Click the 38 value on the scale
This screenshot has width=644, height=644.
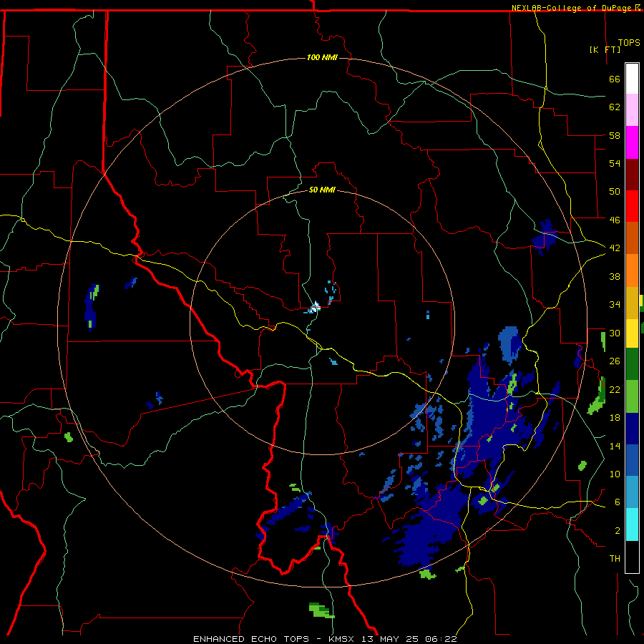(615, 276)
